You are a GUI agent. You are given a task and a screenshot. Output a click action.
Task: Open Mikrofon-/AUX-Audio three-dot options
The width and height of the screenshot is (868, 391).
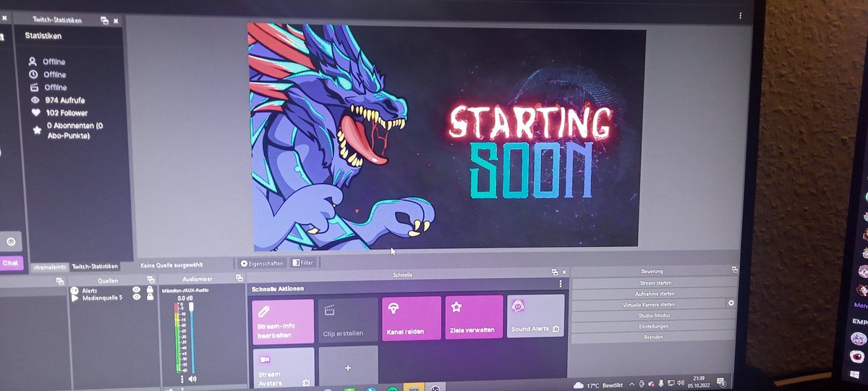point(182,379)
